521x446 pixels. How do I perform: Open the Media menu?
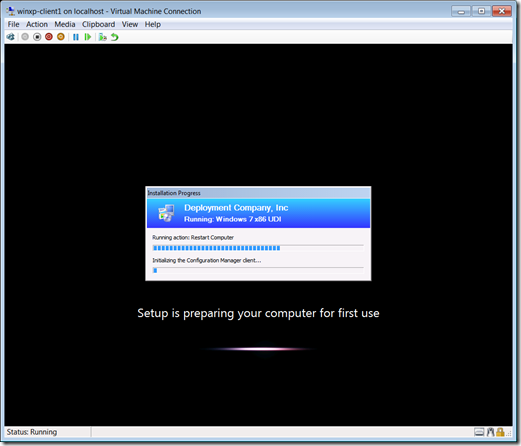(65, 24)
